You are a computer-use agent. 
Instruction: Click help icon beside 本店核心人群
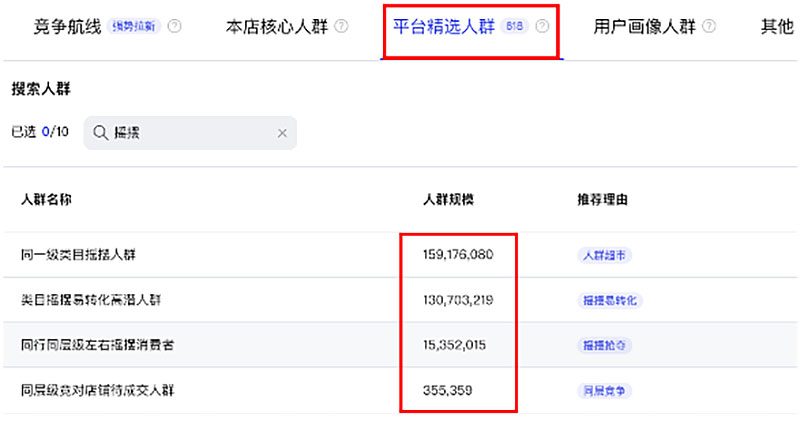coord(341,26)
